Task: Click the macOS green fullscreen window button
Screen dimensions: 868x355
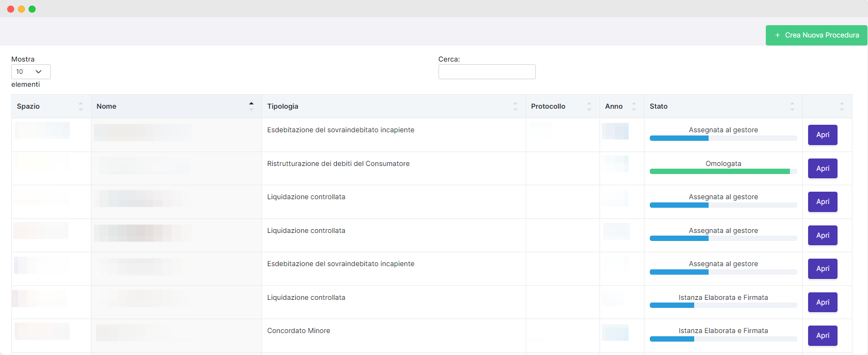Action: [x=32, y=9]
